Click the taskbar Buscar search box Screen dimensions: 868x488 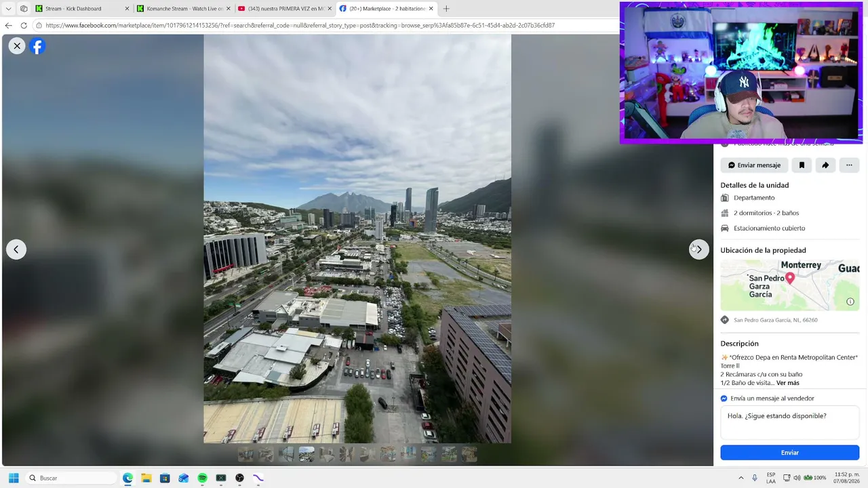(x=71, y=478)
